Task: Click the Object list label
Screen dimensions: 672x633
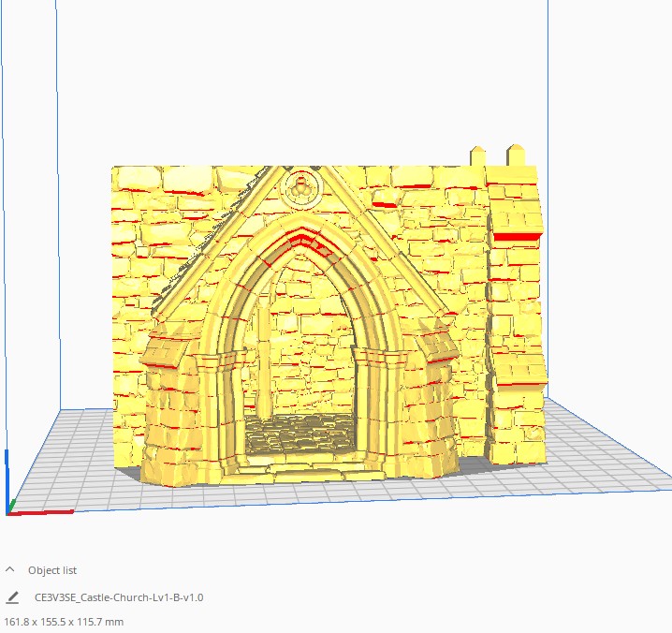Action: point(52,570)
